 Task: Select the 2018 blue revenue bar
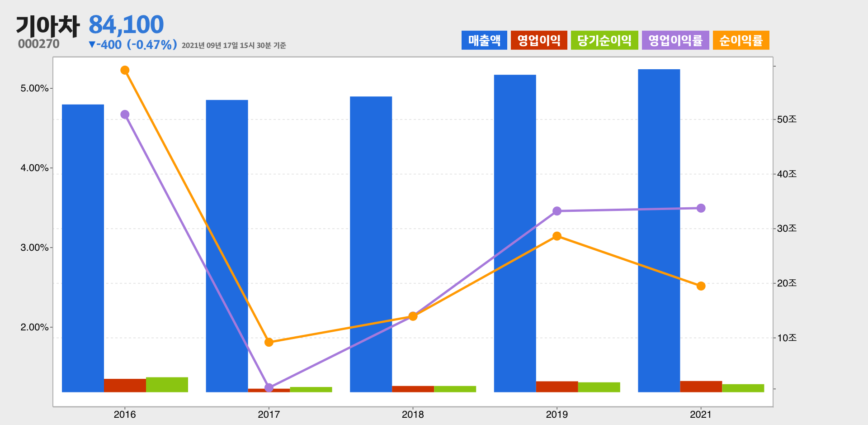click(371, 244)
